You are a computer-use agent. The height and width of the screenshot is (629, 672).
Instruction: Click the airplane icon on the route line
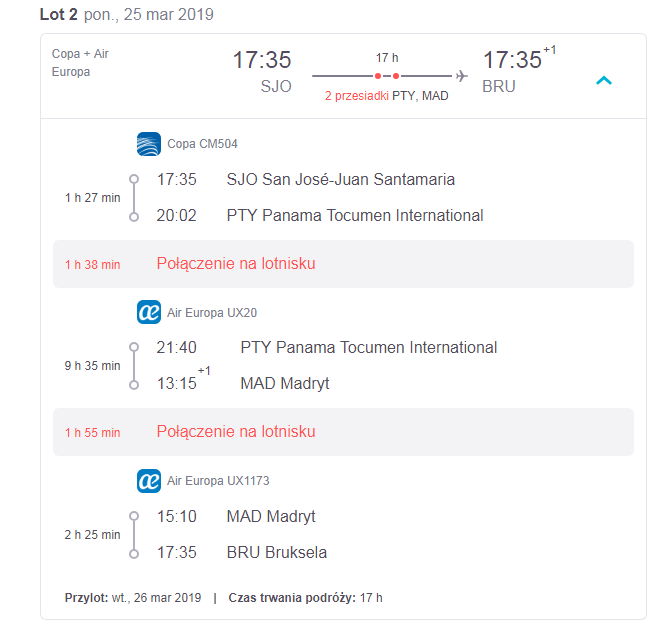[x=462, y=76]
